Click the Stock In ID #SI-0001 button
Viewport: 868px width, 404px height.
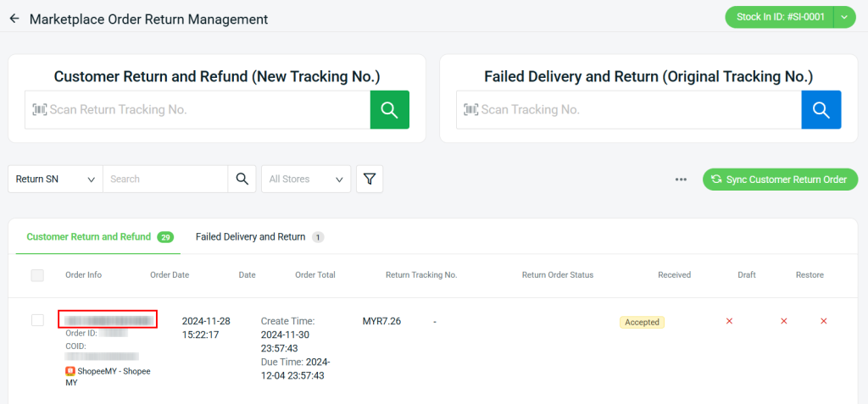point(780,17)
